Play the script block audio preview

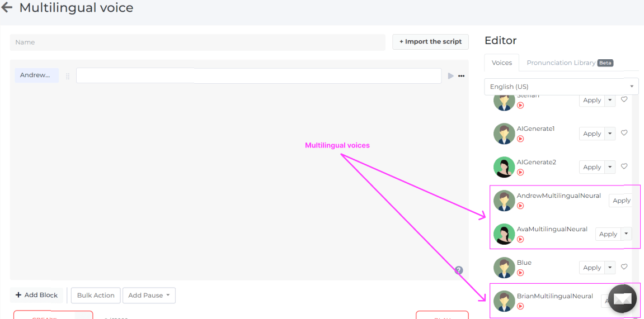451,76
